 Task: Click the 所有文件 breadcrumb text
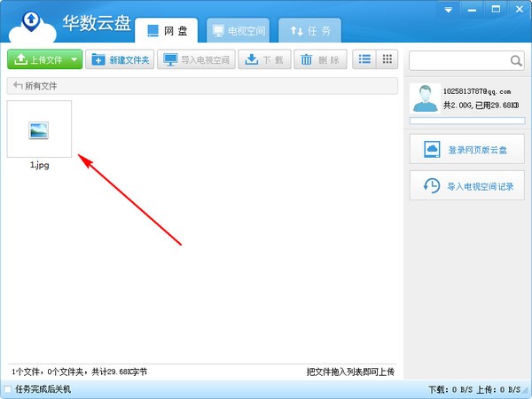[x=41, y=86]
